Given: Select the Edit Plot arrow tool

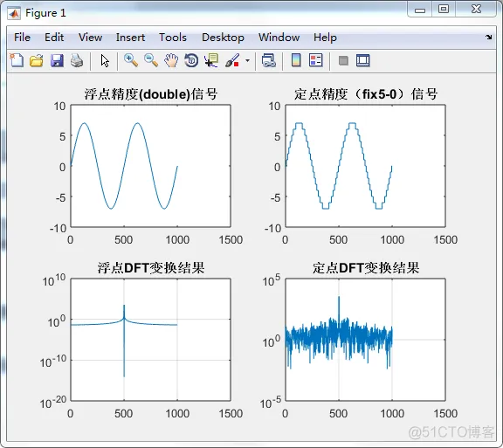Looking at the screenshot, I should [x=105, y=60].
